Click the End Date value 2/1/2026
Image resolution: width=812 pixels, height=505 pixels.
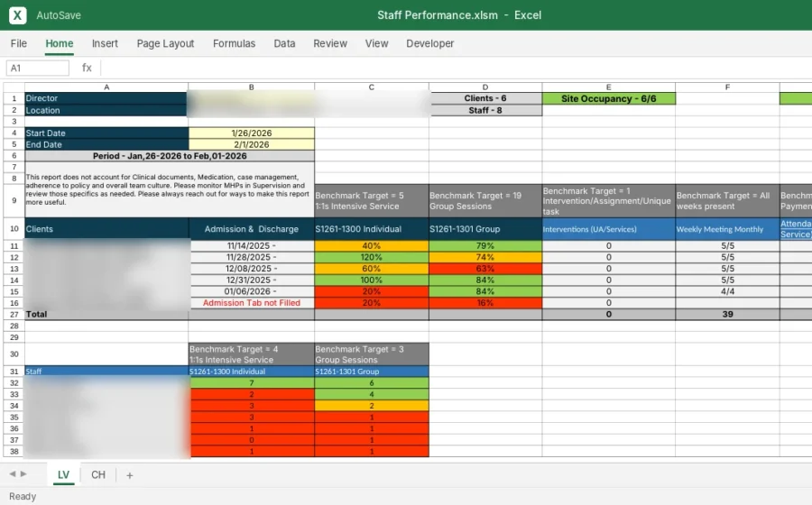pyautogui.click(x=251, y=144)
